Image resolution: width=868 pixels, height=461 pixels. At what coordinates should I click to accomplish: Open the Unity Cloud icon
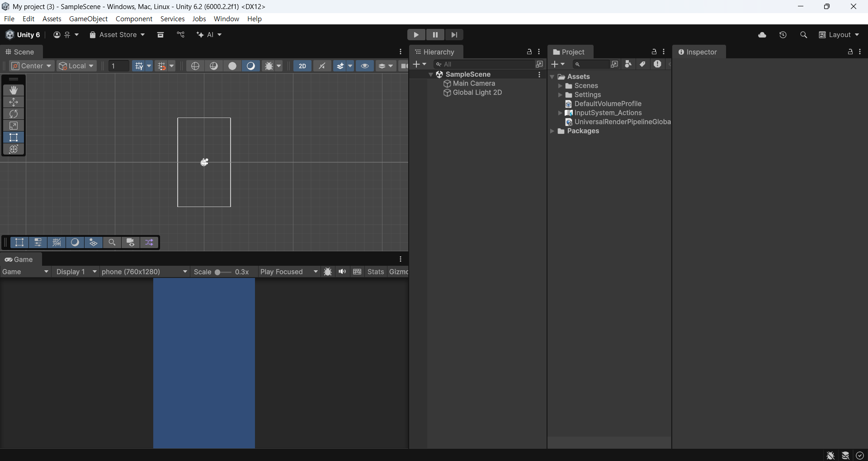click(762, 35)
